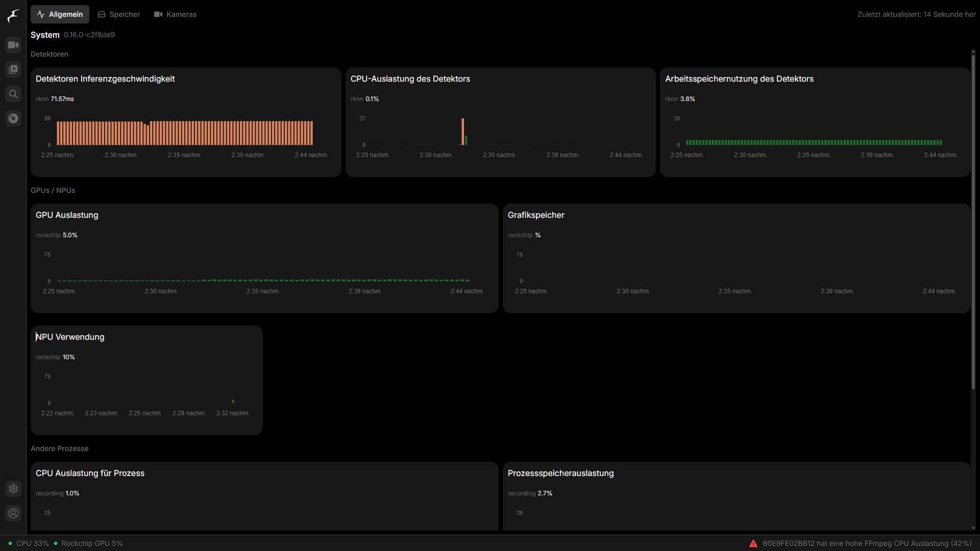Open the review recordings icon in sidebar
Image resolution: width=980 pixels, height=551 pixels.
13,69
